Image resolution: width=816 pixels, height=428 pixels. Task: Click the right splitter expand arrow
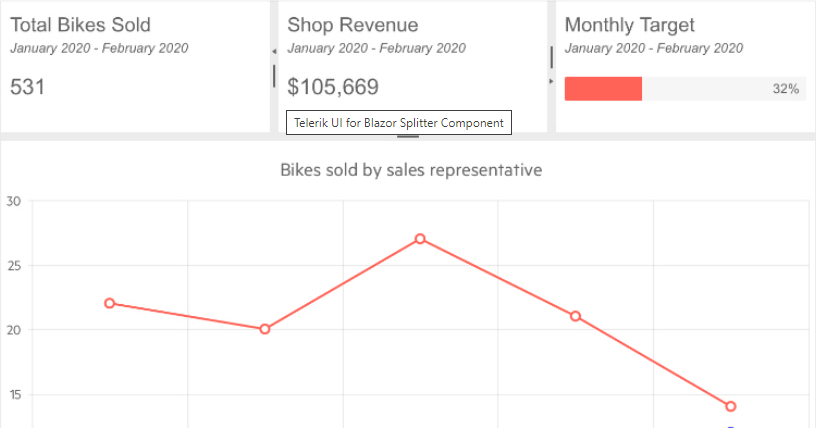pyautogui.click(x=551, y=80)
